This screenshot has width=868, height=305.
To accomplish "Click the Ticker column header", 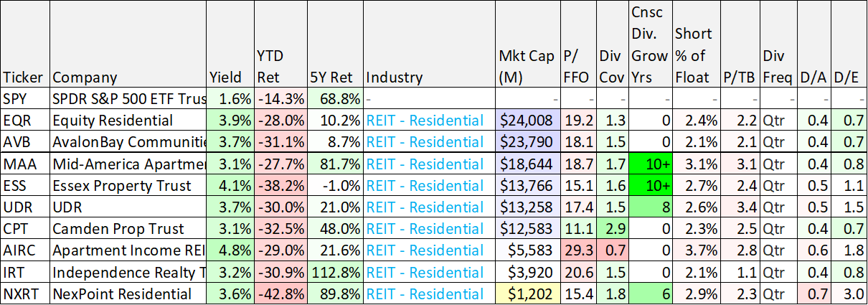I will pyautogui.click(x=25, y=44).
